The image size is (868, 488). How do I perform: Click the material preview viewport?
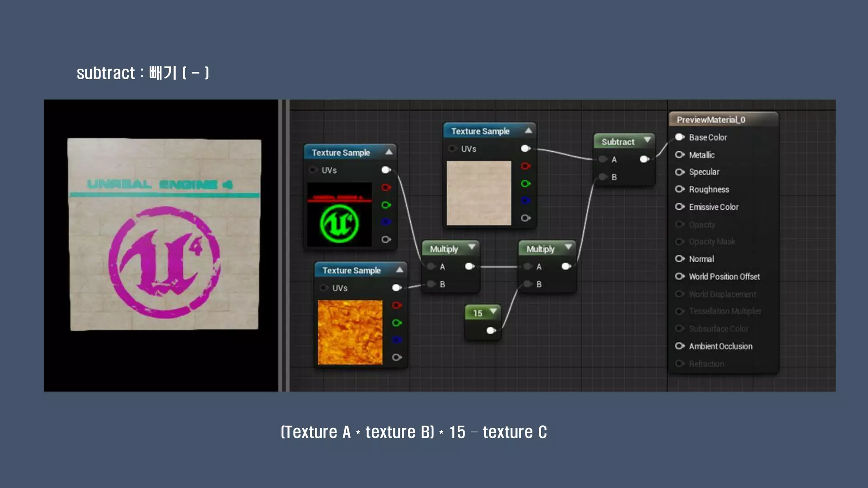(161, 245)
